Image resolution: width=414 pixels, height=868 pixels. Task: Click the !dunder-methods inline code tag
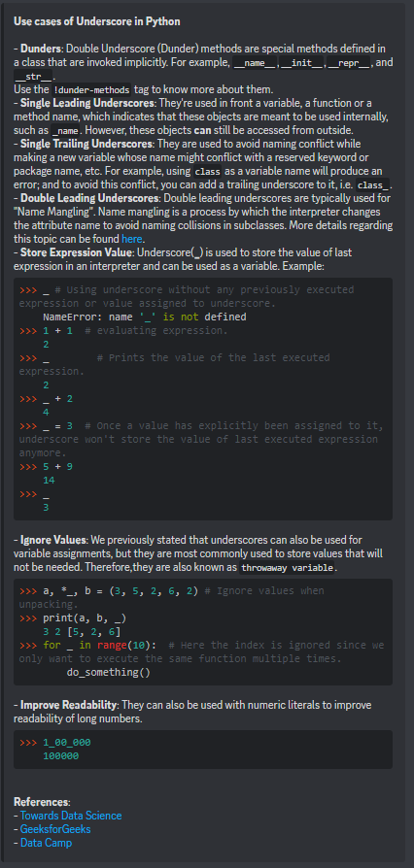coord(92,89)
